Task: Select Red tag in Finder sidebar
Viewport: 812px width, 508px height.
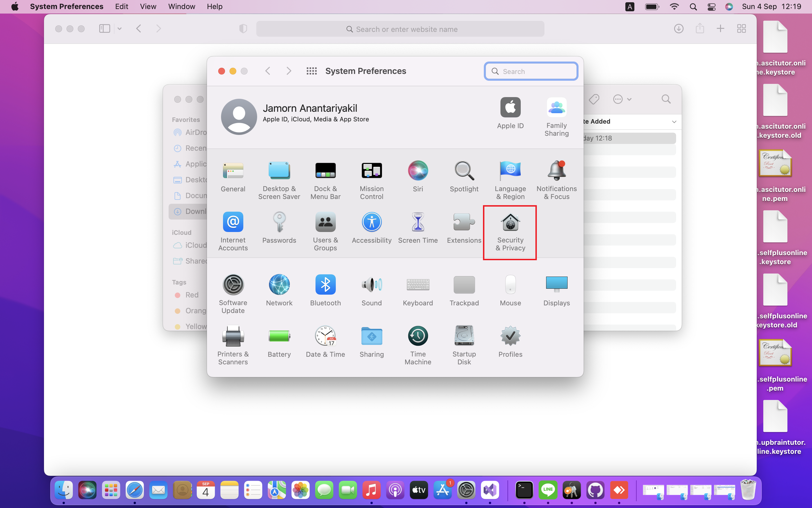Action: [x=188, y=295]
